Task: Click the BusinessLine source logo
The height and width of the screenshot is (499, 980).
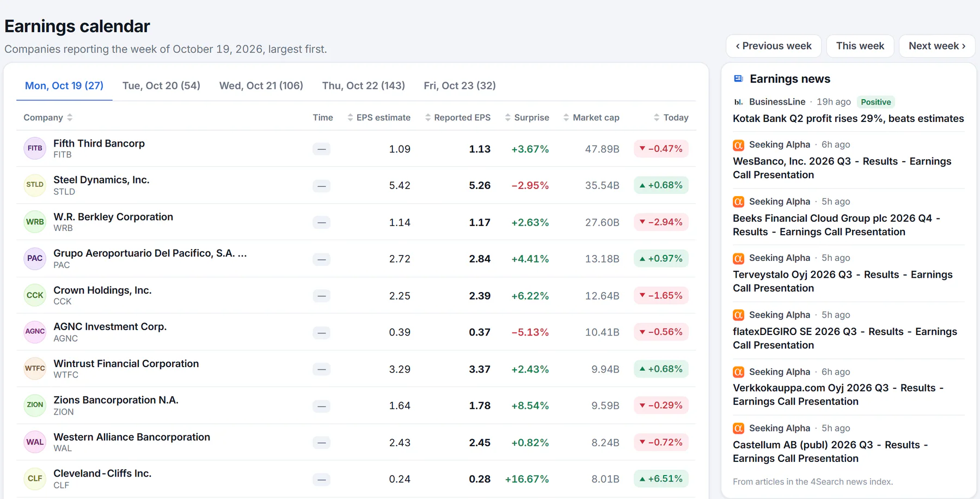Action: (738, 102)
